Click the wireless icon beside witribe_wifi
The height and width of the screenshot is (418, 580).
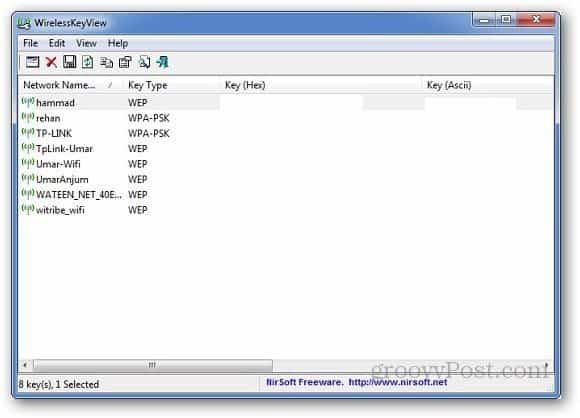coord(28,209)
